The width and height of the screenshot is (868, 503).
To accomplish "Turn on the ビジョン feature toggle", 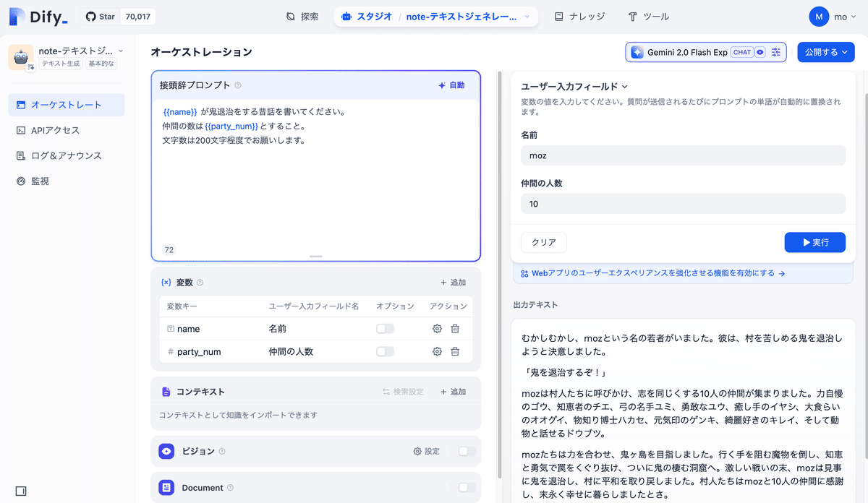I will [468, 451].
